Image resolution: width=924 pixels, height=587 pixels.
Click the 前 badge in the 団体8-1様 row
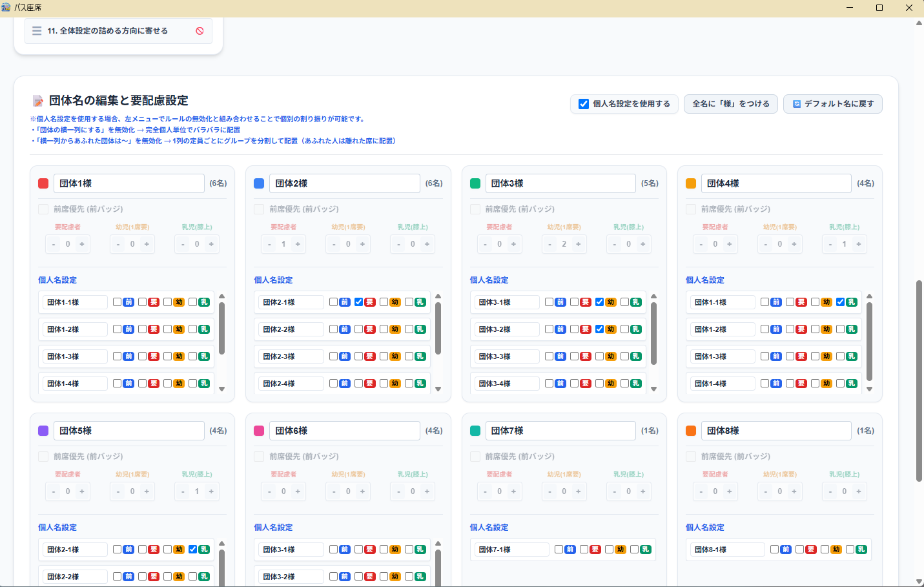click(786, 550)
